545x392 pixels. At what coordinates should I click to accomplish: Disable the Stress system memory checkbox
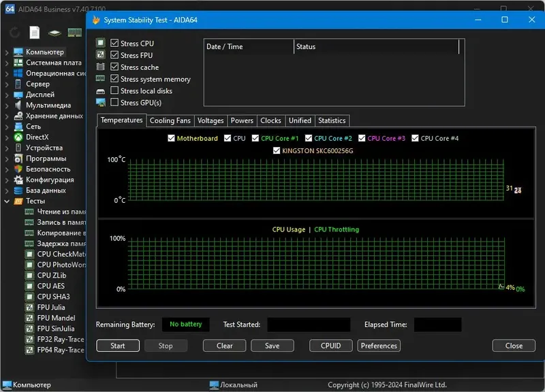[113, 79]
